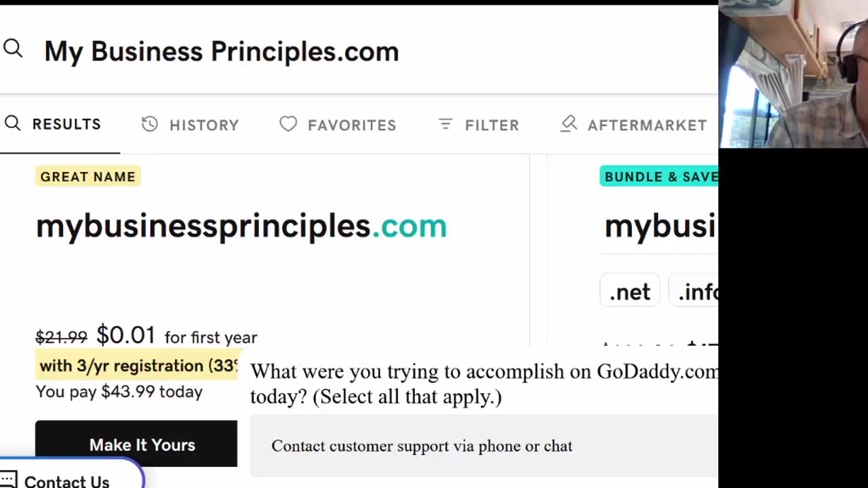Click the webcam video thumbnail

[793, 74]
